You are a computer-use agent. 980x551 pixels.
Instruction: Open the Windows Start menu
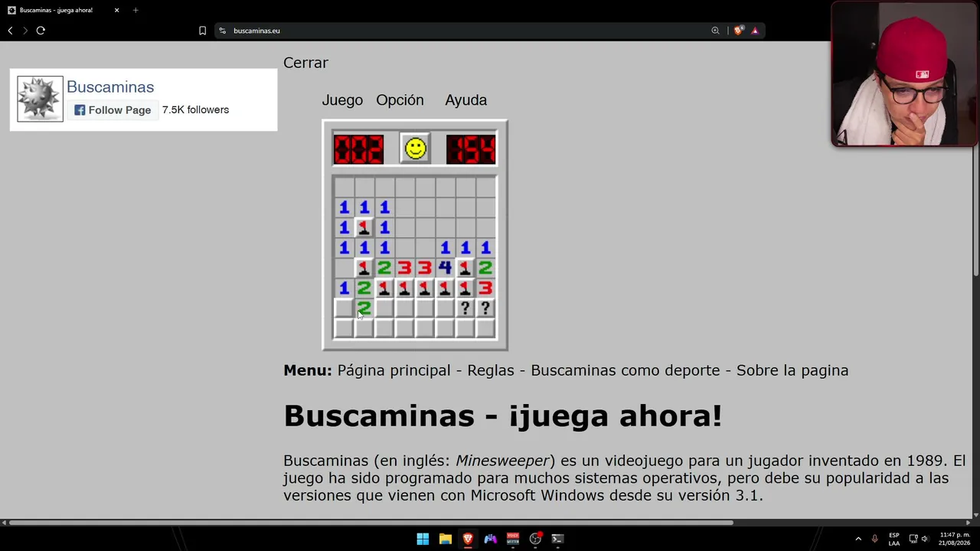click(x=423, y=539)
